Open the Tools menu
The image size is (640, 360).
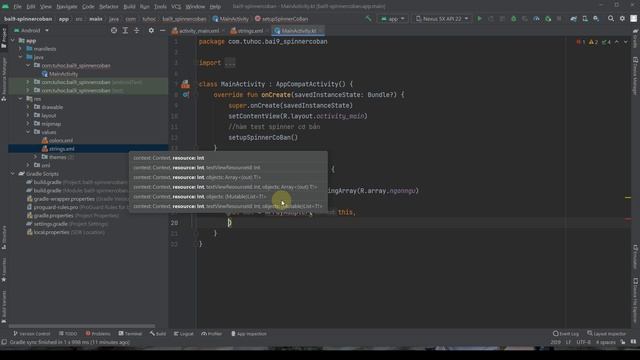[x=160, y=7]
